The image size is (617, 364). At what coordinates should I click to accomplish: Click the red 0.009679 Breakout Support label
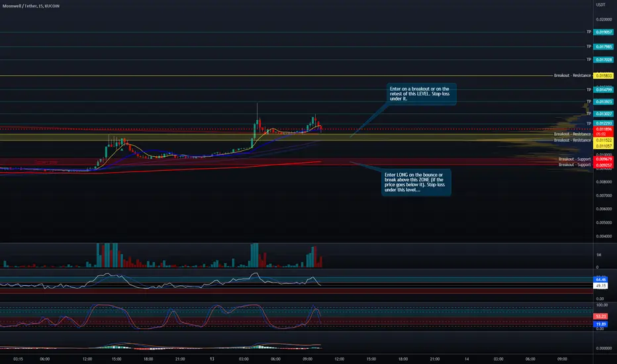pos(603,159)
